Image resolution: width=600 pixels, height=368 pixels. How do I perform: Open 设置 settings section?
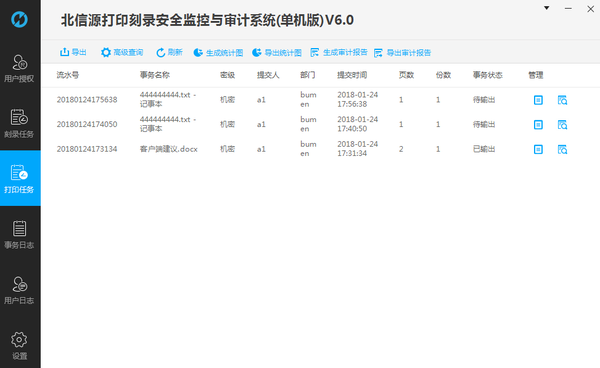tap(19, 346)
